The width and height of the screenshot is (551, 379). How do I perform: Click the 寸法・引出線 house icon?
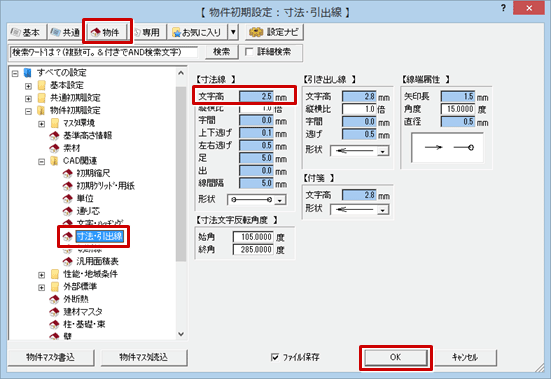pyautogui.click(x=67, y=236)
